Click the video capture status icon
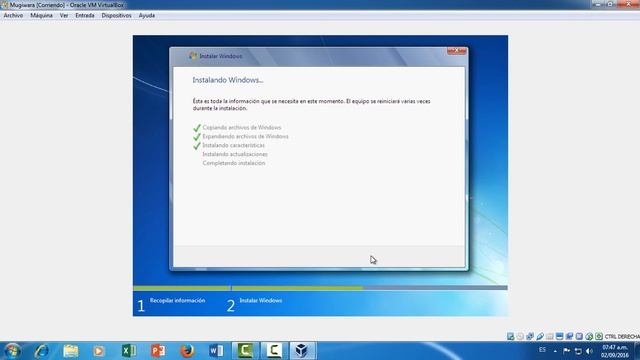Viewport: 640px width, 360px height. coord(569,336)
